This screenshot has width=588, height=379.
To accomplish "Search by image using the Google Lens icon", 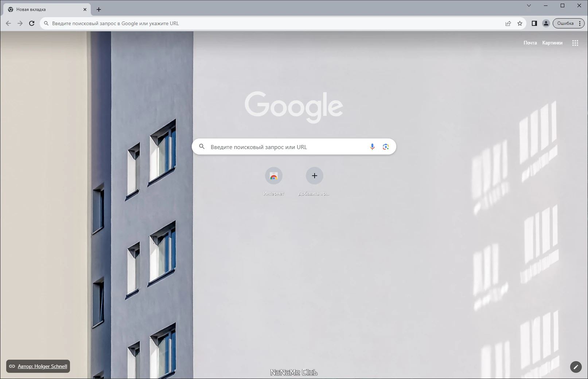I will click(386, 146).
